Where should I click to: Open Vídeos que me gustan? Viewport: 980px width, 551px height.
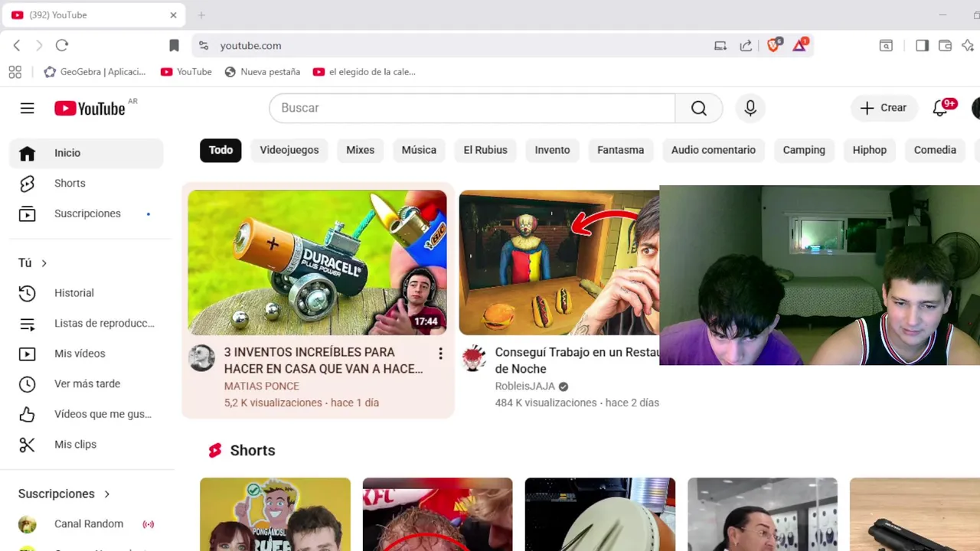87,414
